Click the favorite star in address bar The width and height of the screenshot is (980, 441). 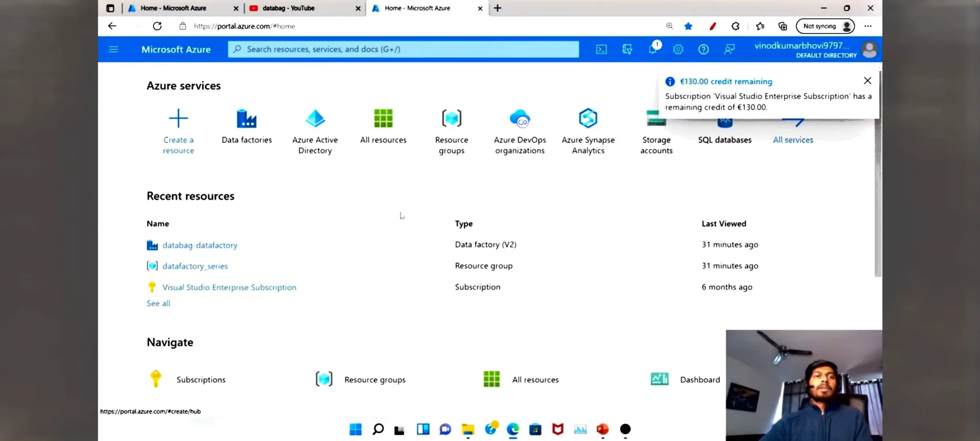pos(688,26)
